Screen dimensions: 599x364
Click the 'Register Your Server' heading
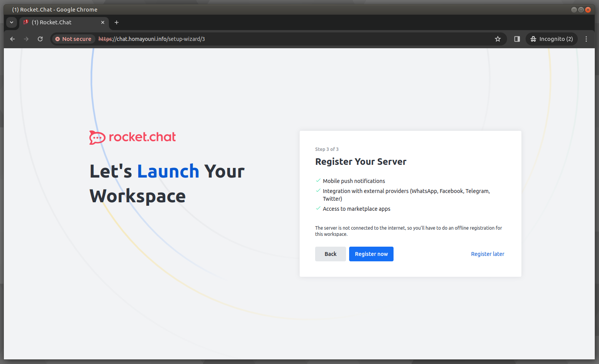pyautogui.click(x=361, y=162)
